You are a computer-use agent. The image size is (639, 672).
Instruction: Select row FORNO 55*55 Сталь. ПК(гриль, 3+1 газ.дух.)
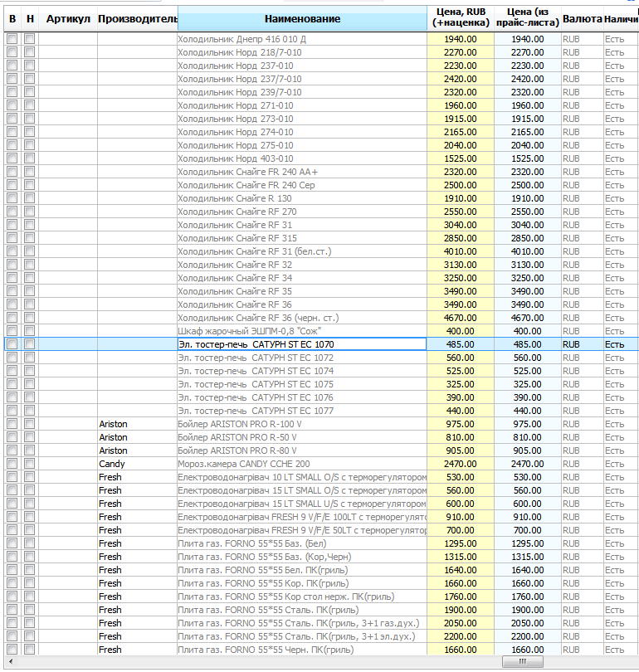321,624
